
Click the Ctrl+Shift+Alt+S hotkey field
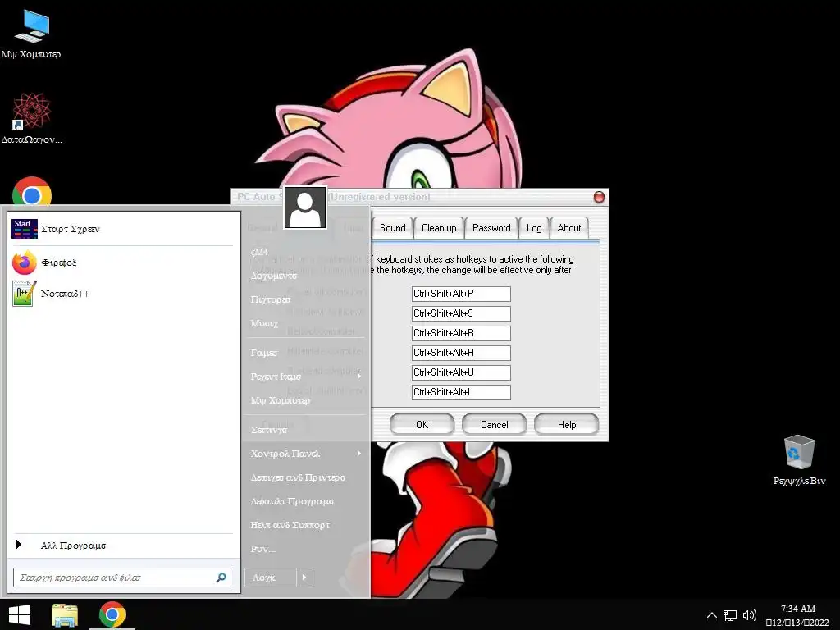tap(461, 313)
